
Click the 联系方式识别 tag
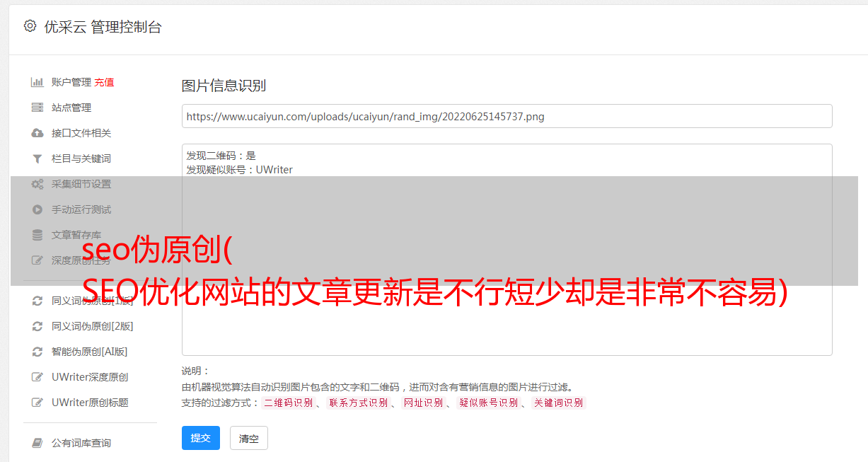click(x=359, y=403)
